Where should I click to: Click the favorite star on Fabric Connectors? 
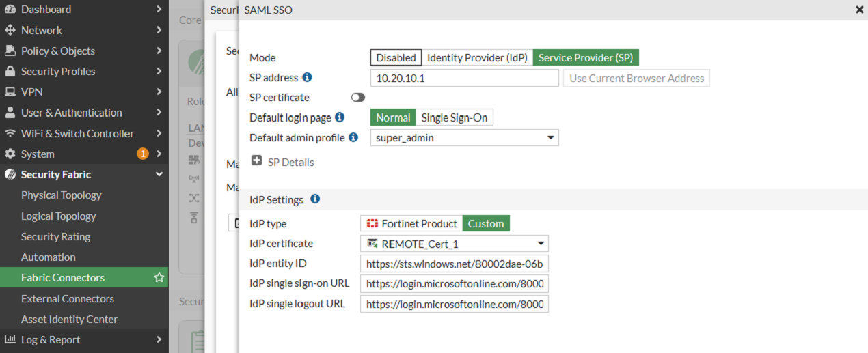[159, 277]
